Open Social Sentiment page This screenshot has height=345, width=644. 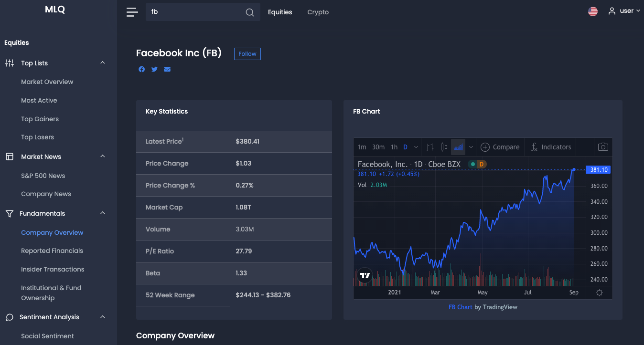point(47,336)
